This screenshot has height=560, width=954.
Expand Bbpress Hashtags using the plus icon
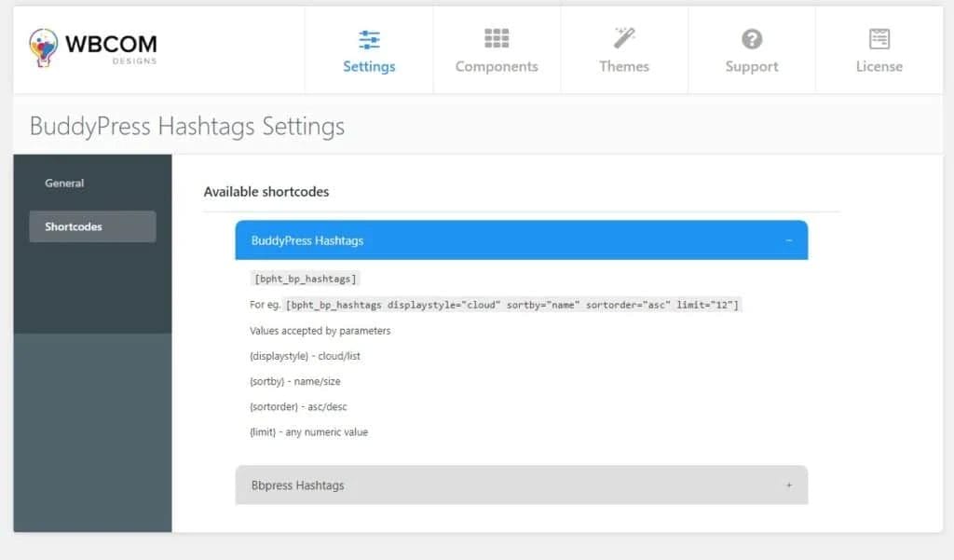[789, 485]
